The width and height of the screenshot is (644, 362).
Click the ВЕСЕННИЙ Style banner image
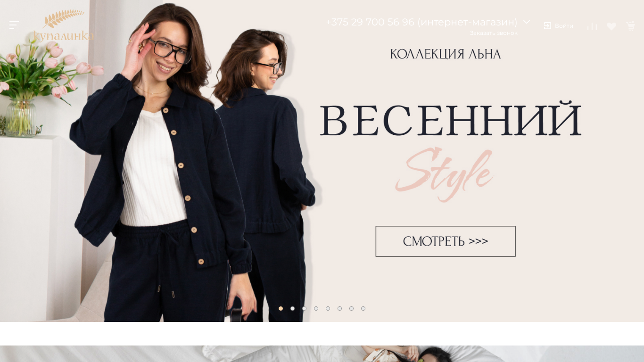[322, 161]
